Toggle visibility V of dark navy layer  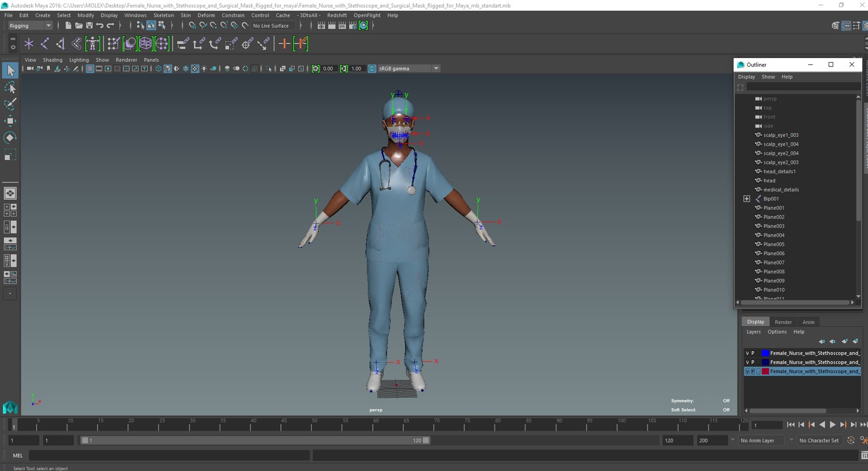click(x=747, y=362)
